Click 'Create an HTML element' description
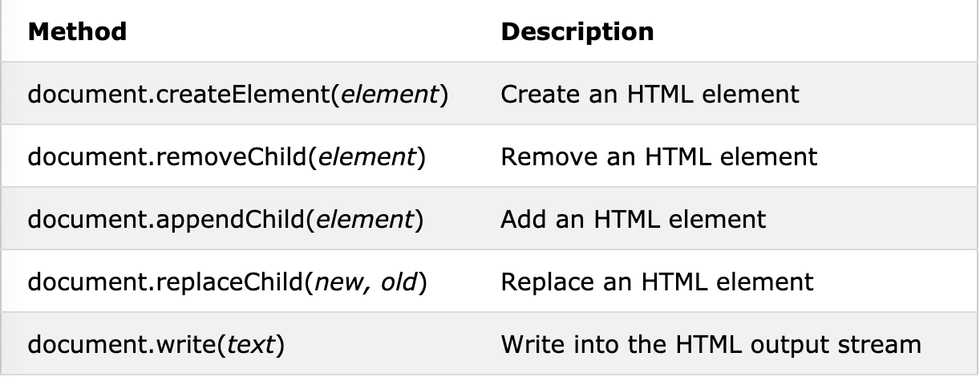 coord(650,95)
